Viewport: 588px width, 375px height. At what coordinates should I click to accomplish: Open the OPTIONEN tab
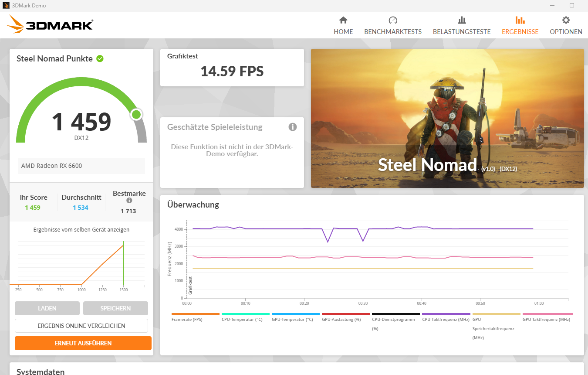pos(566,26)
